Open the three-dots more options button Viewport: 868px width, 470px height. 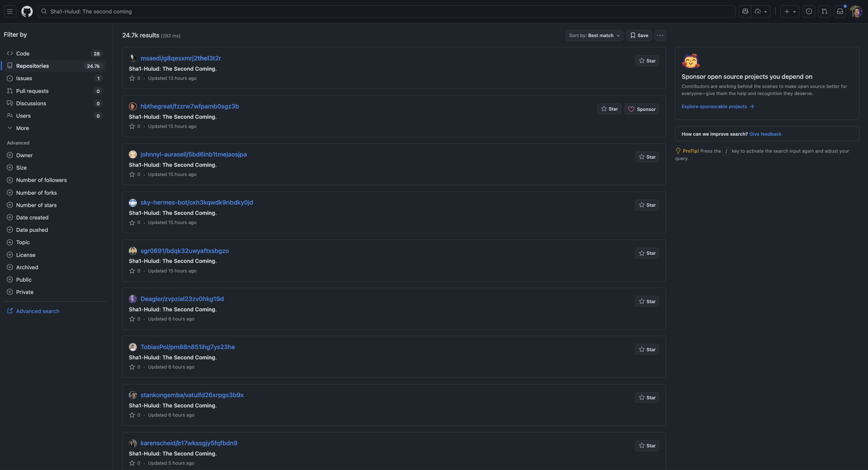[x=660, y=35]
